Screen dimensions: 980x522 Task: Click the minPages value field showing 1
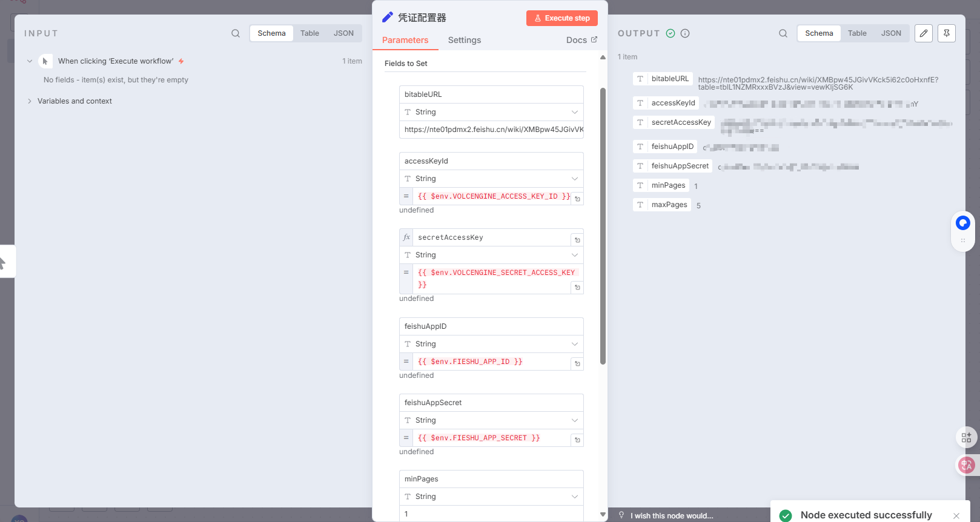(491, 514)
